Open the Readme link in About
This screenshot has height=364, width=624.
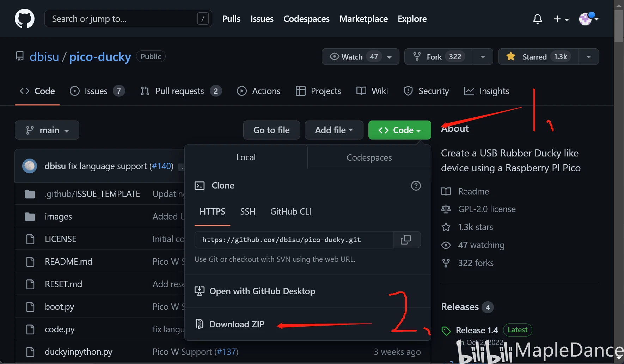pyautogui.click(x=465, y=191)
